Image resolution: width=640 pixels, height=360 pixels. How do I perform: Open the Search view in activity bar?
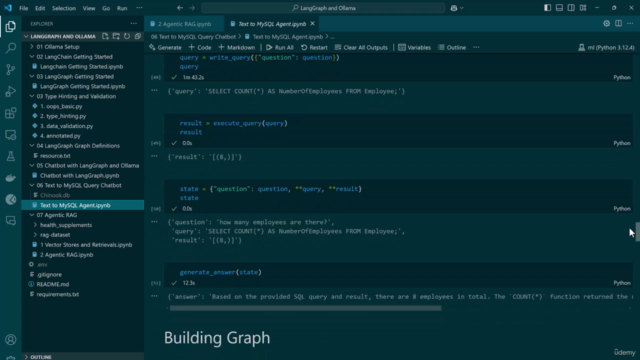point(11,48)
